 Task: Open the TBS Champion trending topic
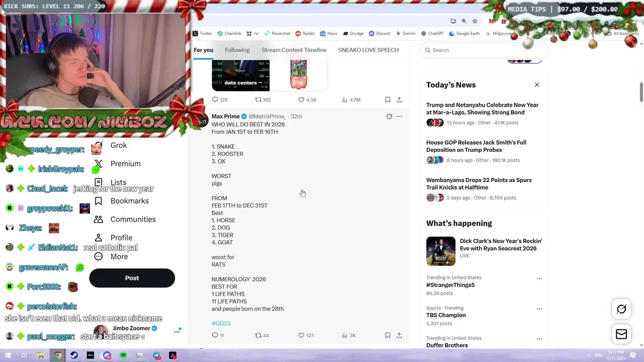[446, 315]
